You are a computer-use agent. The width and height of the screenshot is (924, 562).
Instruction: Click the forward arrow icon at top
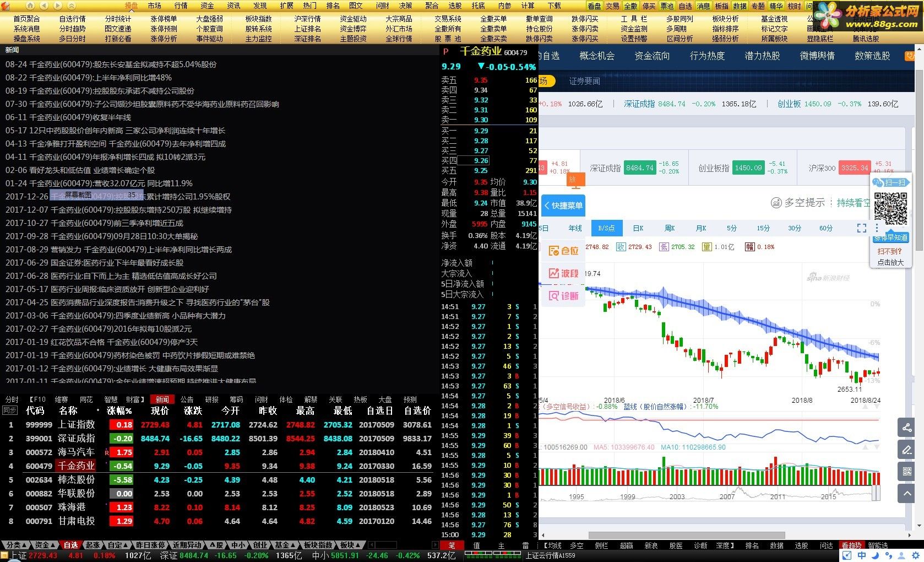pyautogui.click(x=58, y=6)
